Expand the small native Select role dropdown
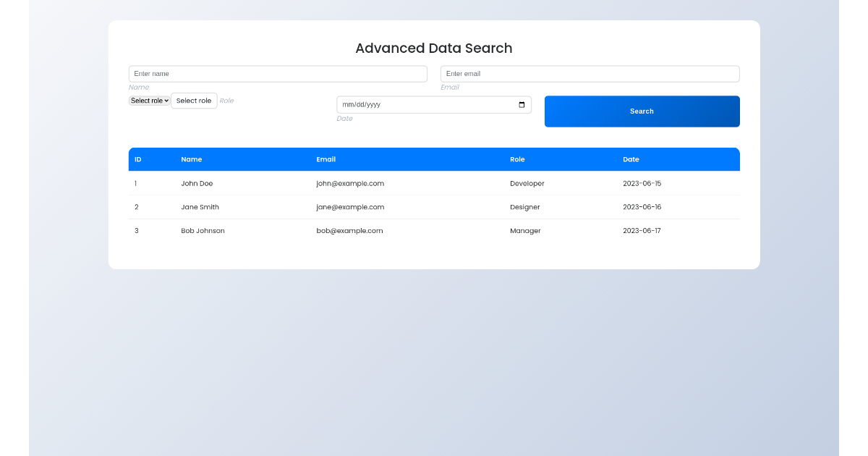 coord(150,101)
